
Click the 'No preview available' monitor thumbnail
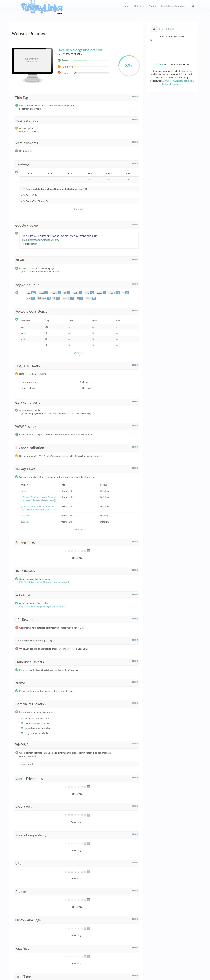click(x=32, y=65)
